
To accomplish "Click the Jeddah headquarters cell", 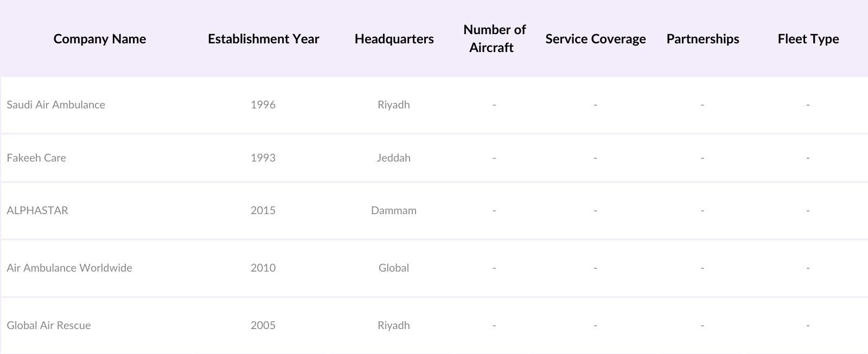I will coord(394,158).
